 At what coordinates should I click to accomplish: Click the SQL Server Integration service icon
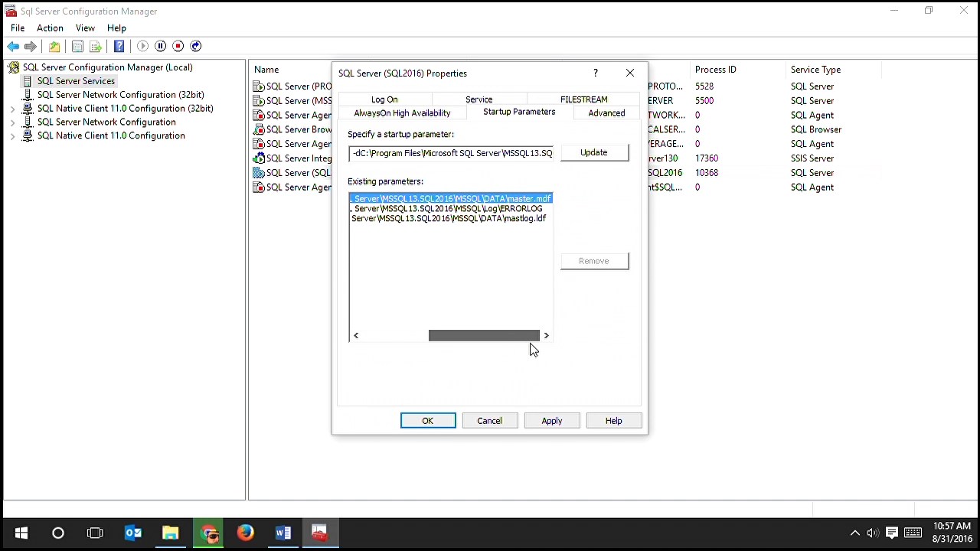(x=259, y=158)
